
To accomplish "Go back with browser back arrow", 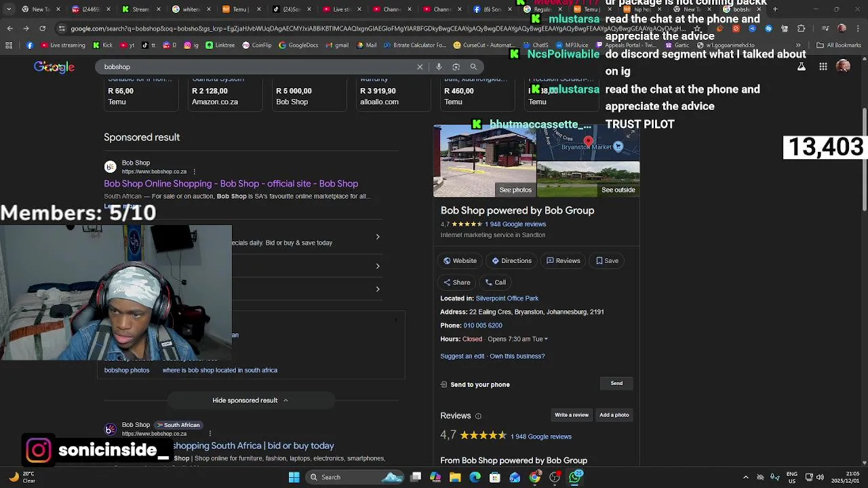I will pyautogui.click(x=9, y=28).
